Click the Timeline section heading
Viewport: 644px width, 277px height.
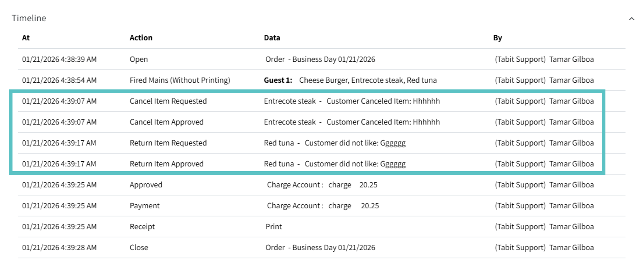click(29, 18)
